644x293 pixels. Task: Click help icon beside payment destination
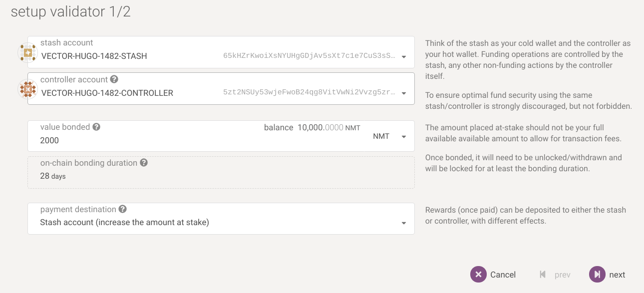[x=122, y=209]
